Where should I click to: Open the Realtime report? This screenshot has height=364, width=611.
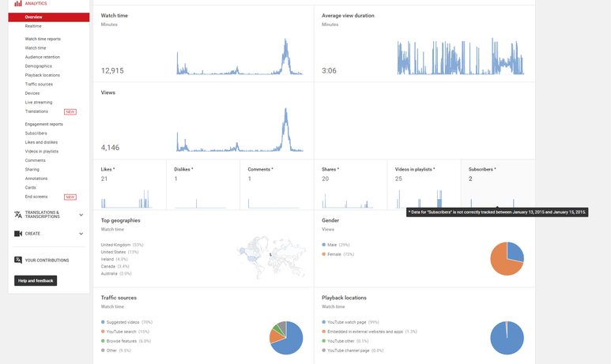point(33,26)
